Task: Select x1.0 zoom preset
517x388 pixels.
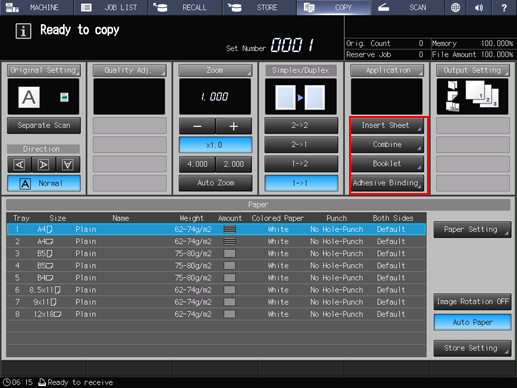Action: [215, 145]
